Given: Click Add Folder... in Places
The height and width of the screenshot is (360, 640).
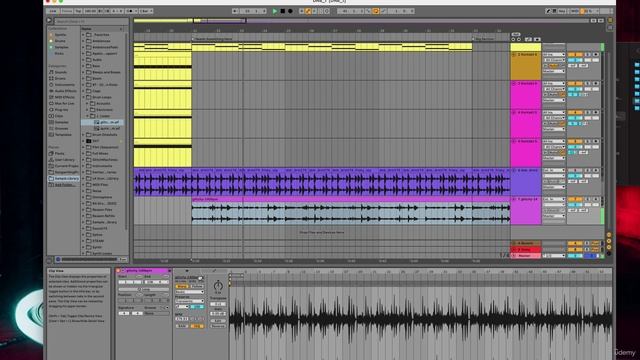Looking at the screenshot, I should pos(64,184).
